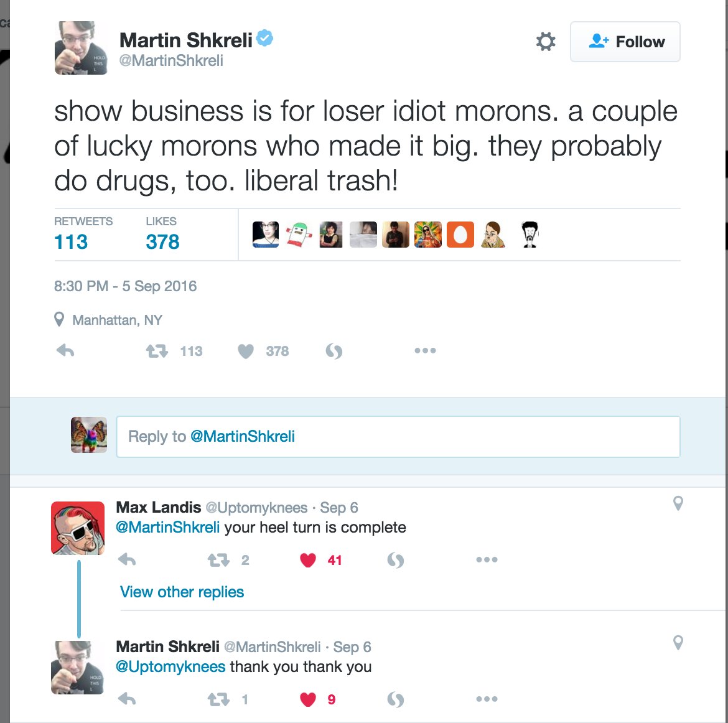View the 113 retweets list
This screenshot has height=723, width=728.
(x=71, y=241)
